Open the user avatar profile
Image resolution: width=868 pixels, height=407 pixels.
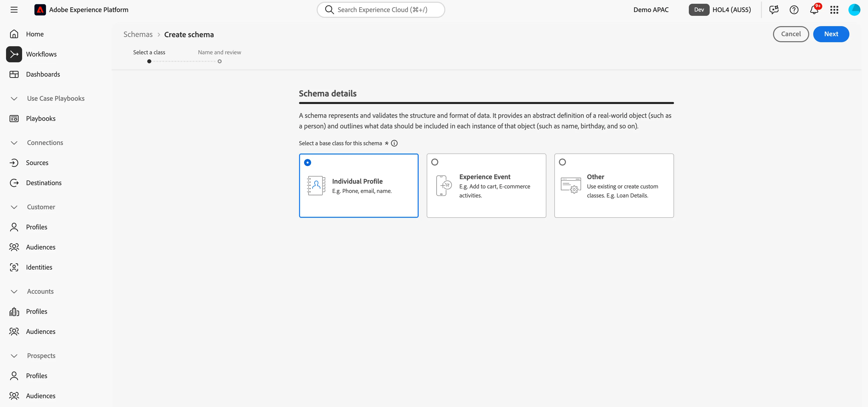tap(854, 10)
